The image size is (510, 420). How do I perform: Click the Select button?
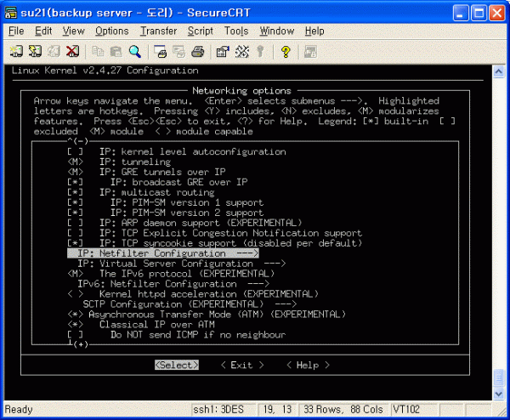point(177,365)
